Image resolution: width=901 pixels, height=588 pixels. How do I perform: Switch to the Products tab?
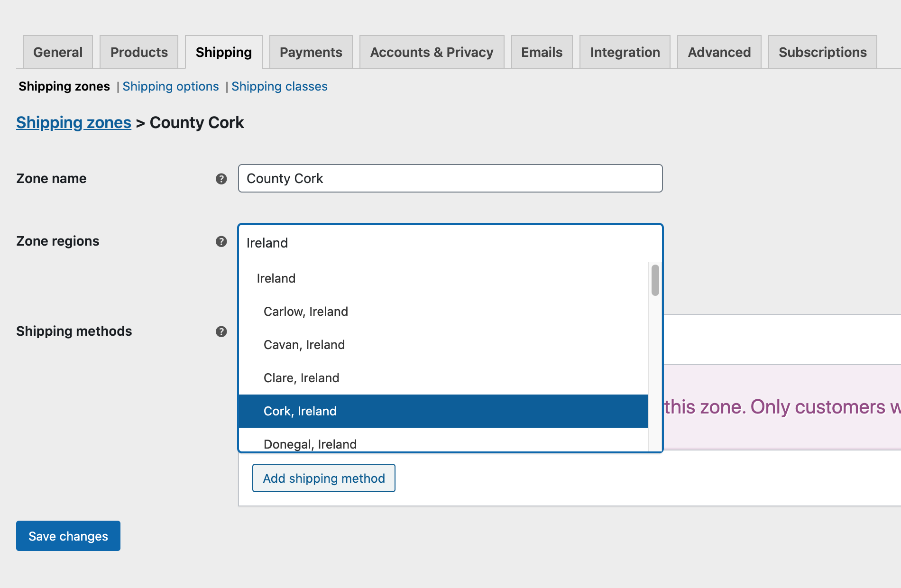click(138, 52)
